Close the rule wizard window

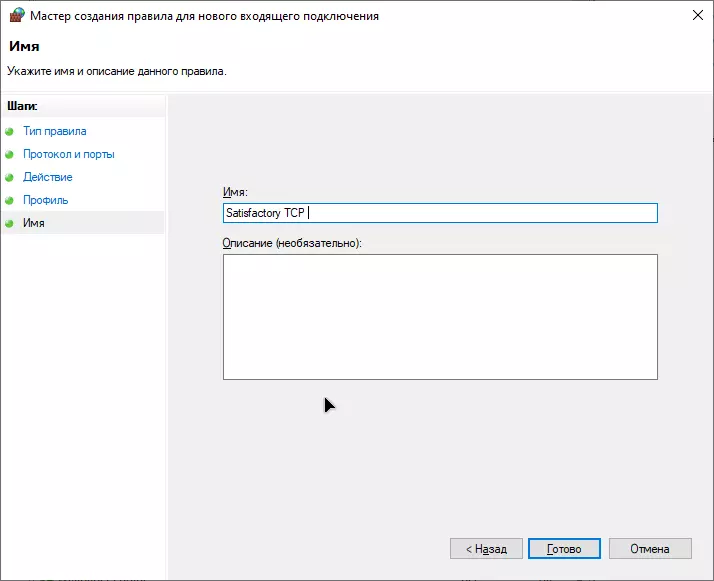pyautogui.click(x=695, y=17)
